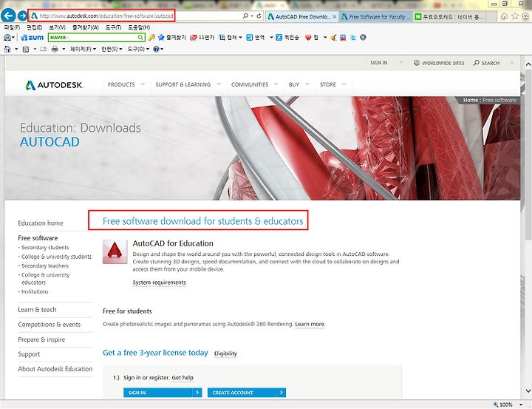Click the blue SIGN IN button
This screenshot has height=409, width=532.
(x=163, y=393)
